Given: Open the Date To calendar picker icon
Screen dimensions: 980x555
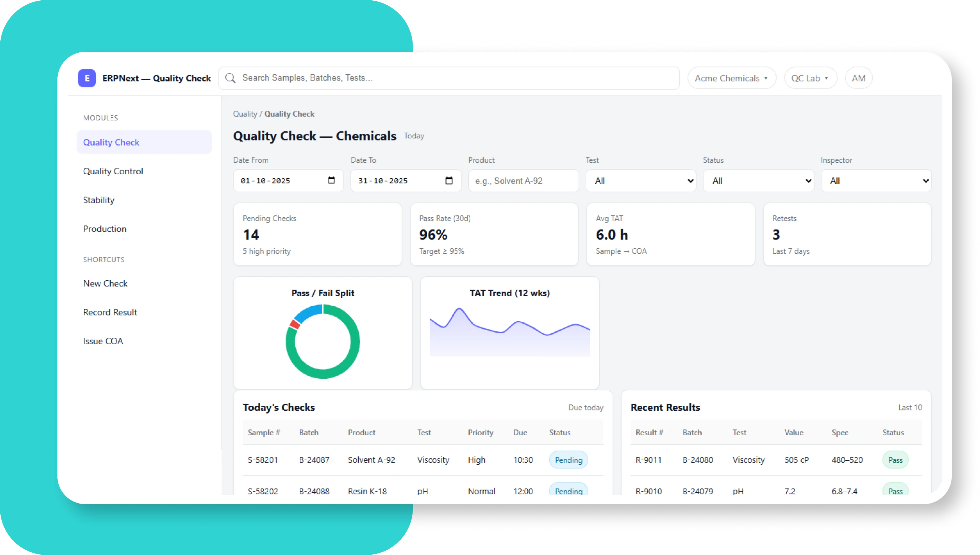Looking at the screenshot, I should (449, 180).
